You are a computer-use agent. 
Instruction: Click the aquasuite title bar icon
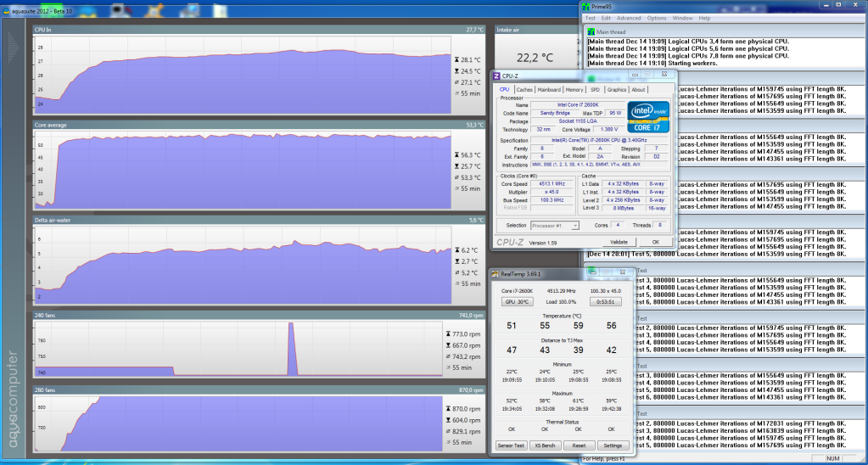tap(6, 11)
